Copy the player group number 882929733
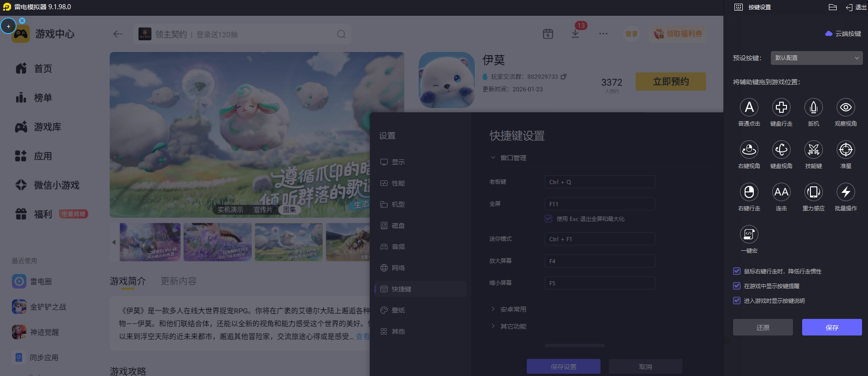 564,76
